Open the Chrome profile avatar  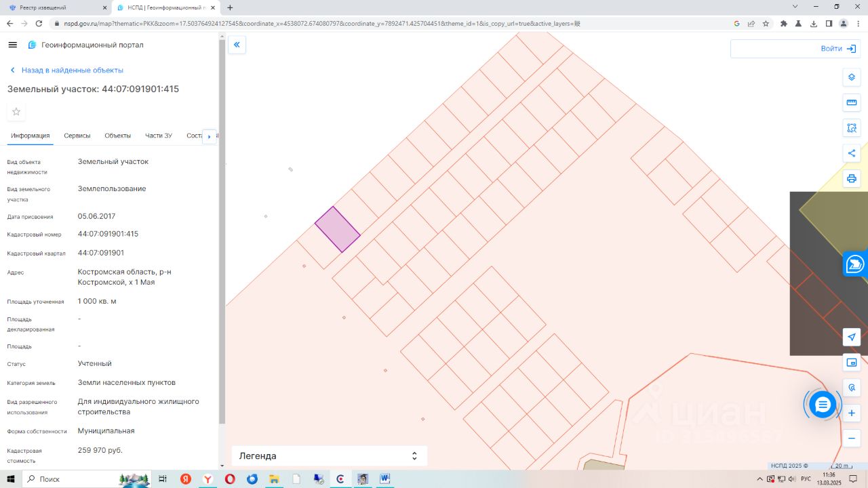pos(844,23)
